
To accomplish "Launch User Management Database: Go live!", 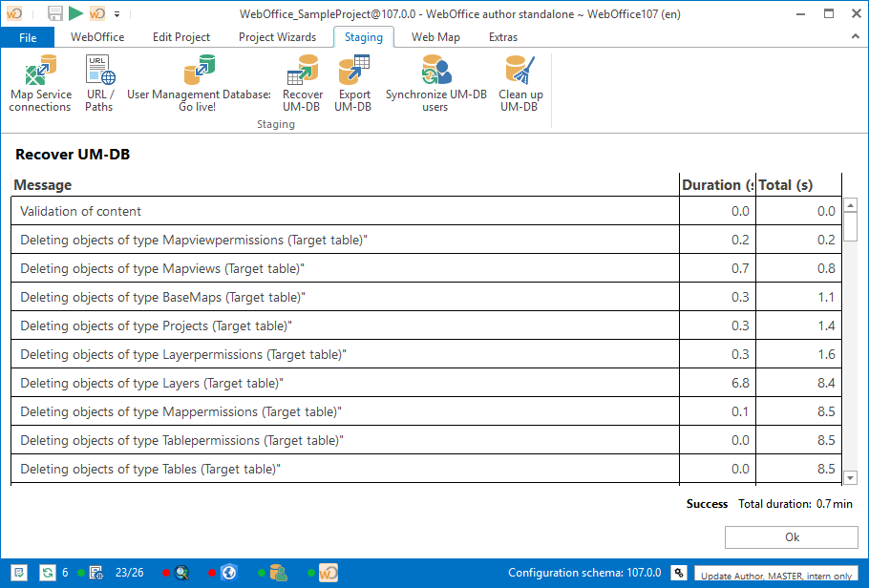I will tap(198, 81).
